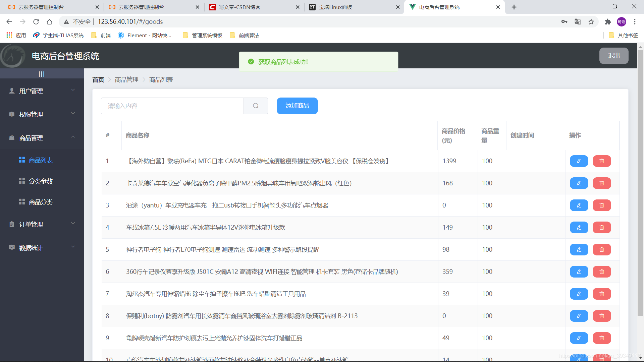Edit the 沿途 yantu car charger product
This screenshot has height=362, width=644.
579,205
